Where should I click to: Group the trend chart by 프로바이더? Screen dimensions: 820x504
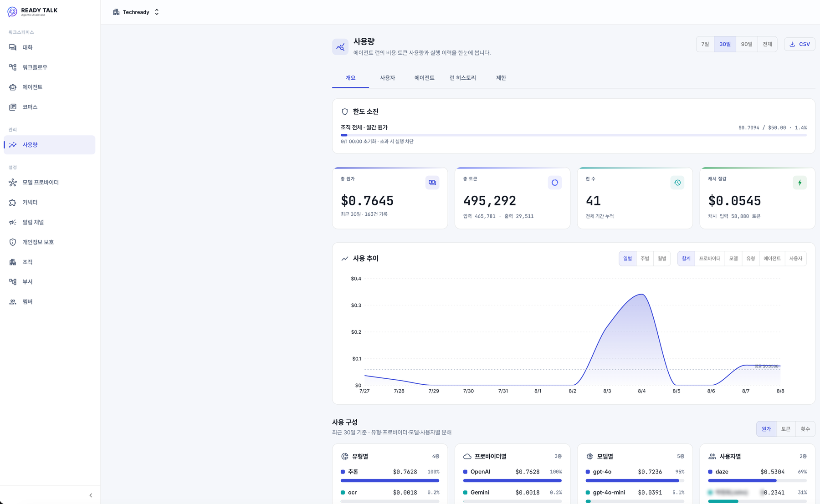[x=710, y=259]
